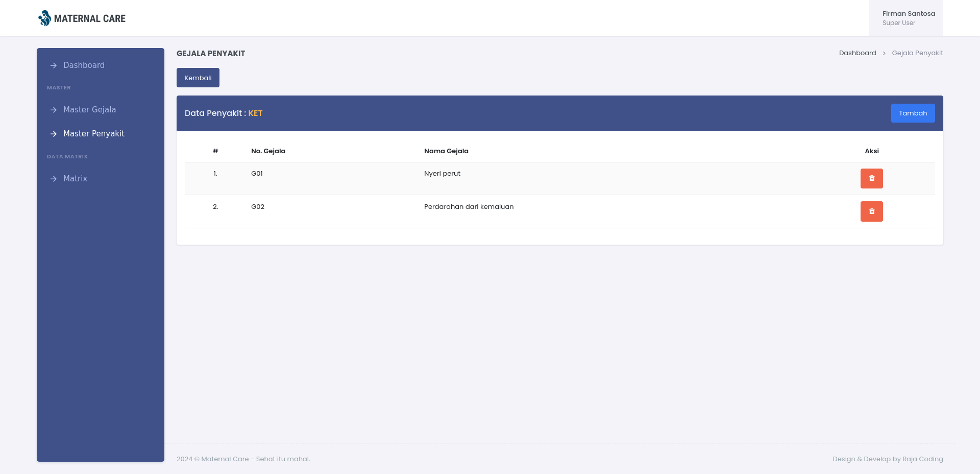Screen dimensions: 980x474
Task: Delete the Nyeri perut symptom row
Action: tap(871, 178)
